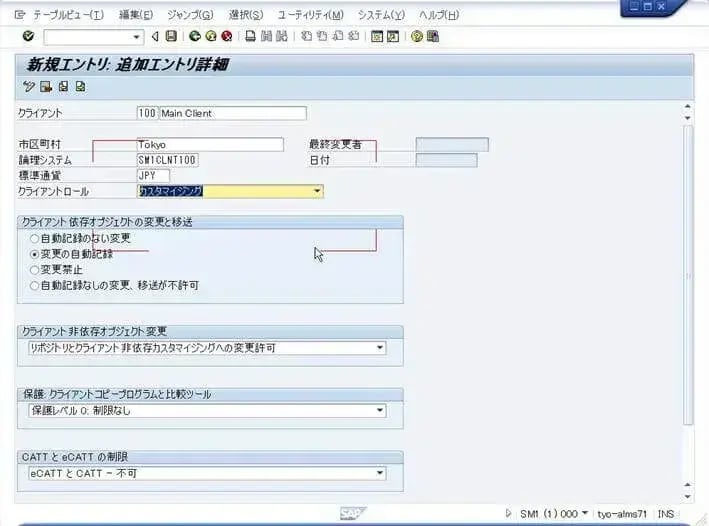
Task: Click the green checkmark Enter icon
Action: point(28,36)
